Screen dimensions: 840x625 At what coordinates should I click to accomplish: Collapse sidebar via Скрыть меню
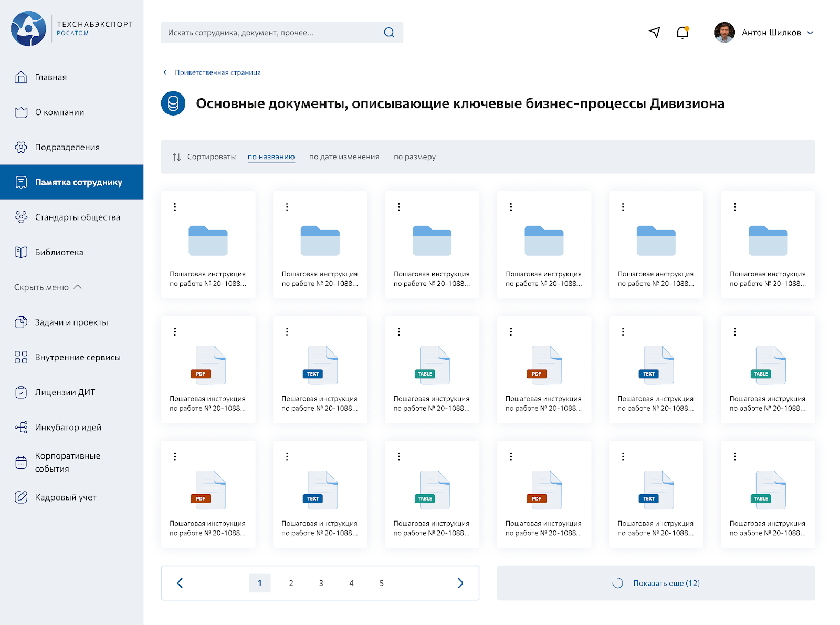(48, 287)
